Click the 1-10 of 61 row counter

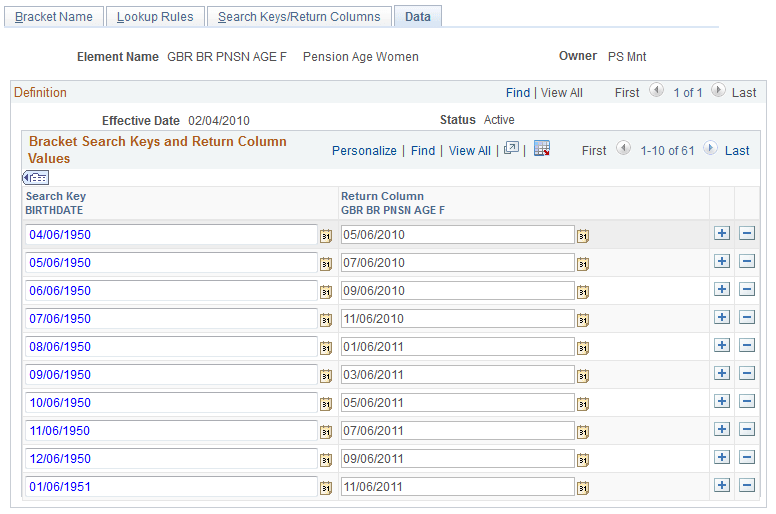[667, 151]
